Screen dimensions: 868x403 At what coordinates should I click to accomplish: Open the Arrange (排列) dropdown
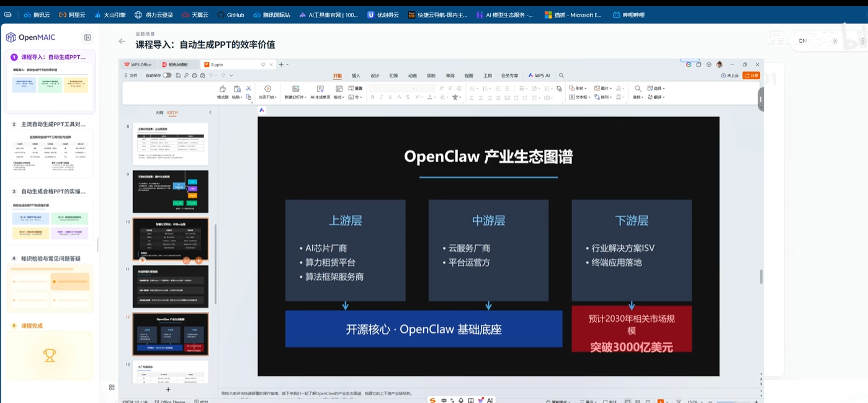tap(602, 97)
